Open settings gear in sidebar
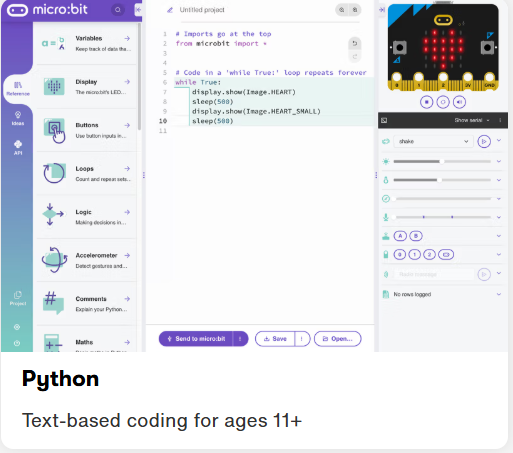The width and height of the screenshot is (513, 453). [x=17, y=327]
